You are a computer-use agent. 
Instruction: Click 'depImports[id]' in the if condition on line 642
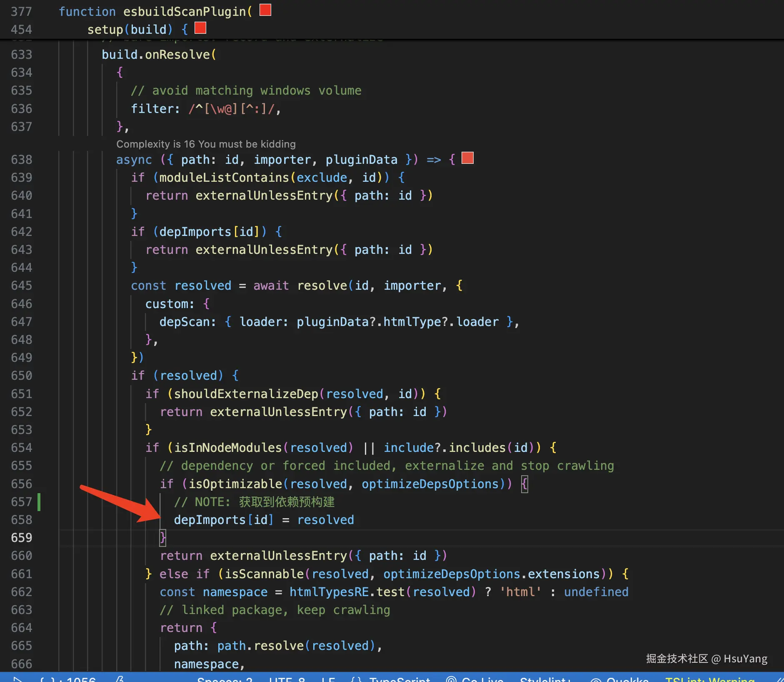tap(210, 232)
